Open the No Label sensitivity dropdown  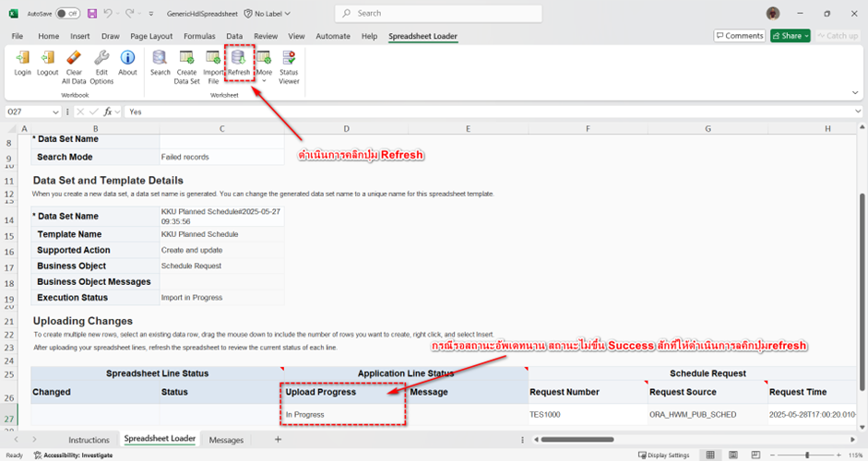pos(268,14)
